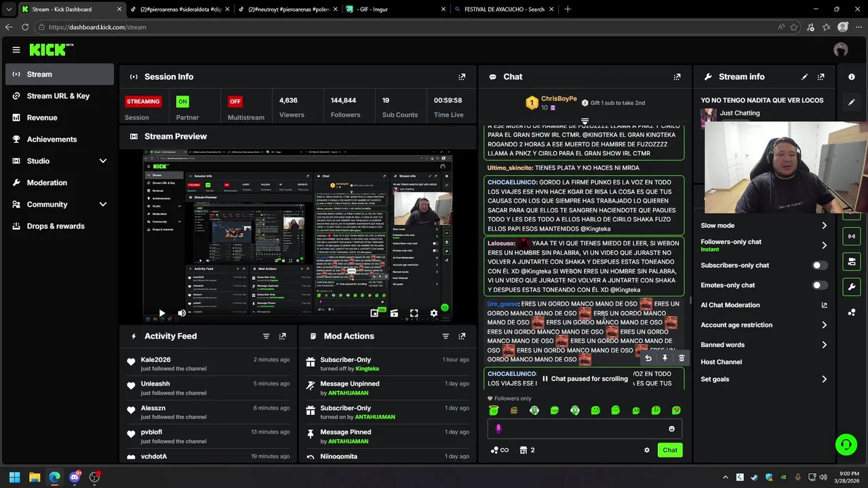Open the hamburger menu beside the Kick logo
Screen dimensions: 868x488
[16, 49]
